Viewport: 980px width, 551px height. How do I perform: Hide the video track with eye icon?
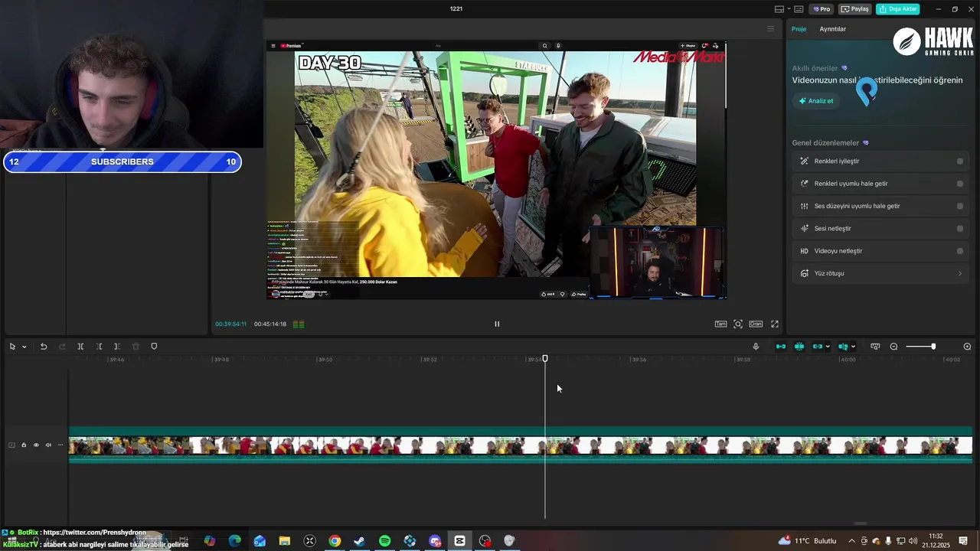[36, 445]
